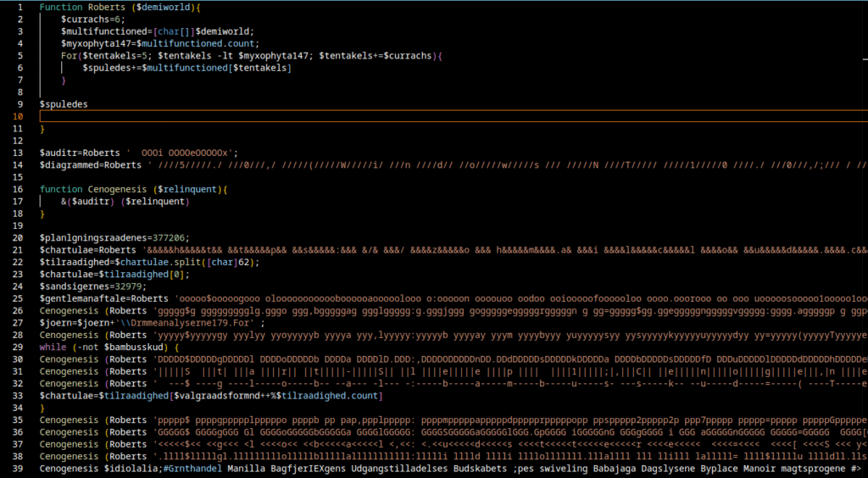
Task: Click the number 377206 value
Action: pos(170,238)
